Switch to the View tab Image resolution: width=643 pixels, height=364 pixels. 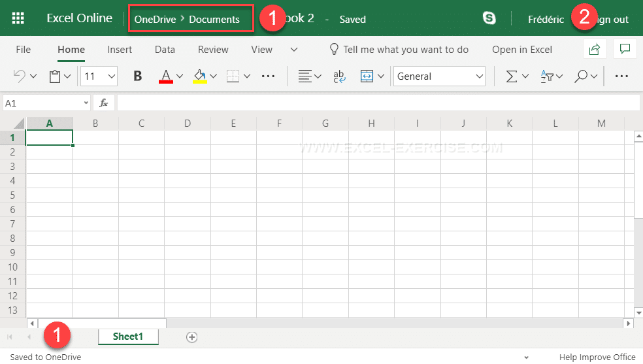[x=261, y=50]
